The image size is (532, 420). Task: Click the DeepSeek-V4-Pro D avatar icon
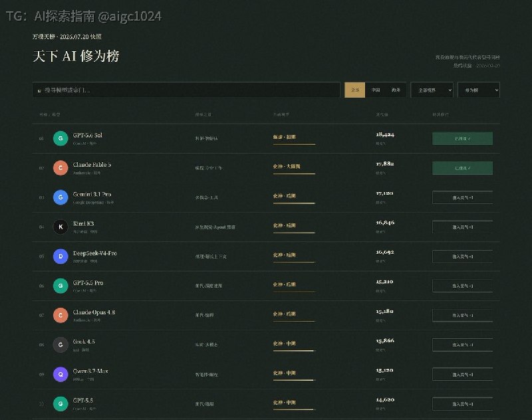[61, 257]
